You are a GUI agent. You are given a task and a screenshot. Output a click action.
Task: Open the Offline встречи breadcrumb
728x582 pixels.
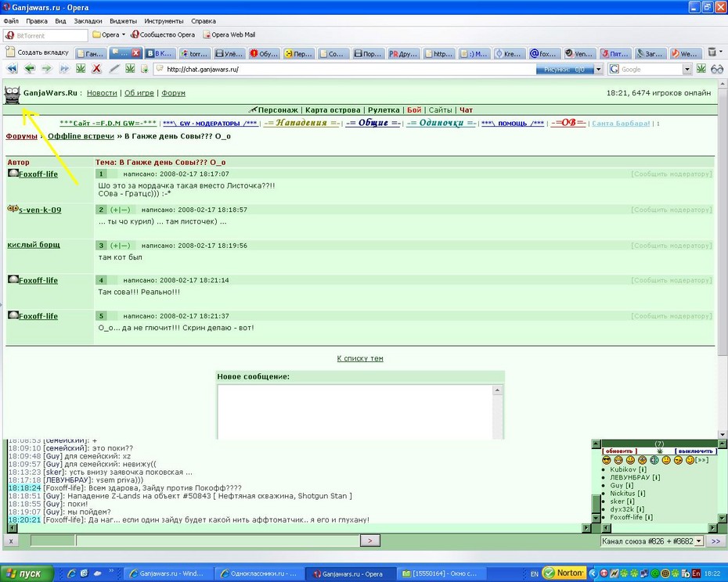tap(81, 136)
